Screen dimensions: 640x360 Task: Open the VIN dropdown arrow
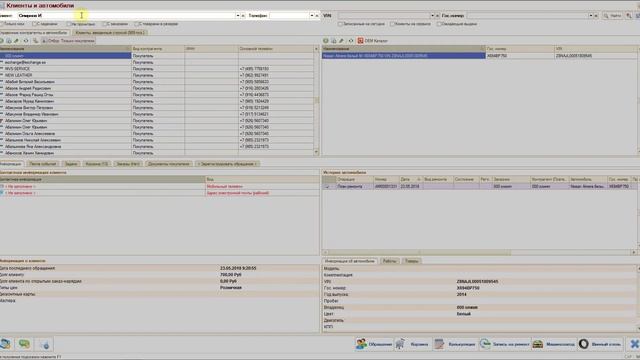coord(432,16)
